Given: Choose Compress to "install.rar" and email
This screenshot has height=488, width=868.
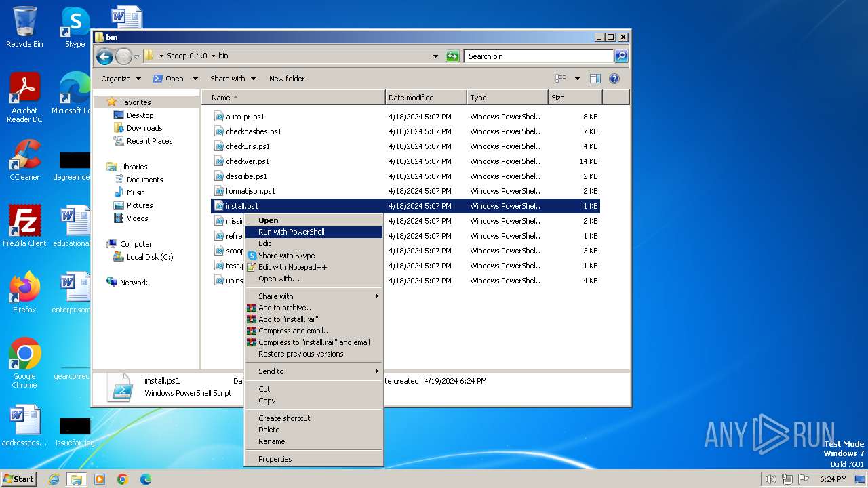Looking at the screenshot, I should (313, 342).
